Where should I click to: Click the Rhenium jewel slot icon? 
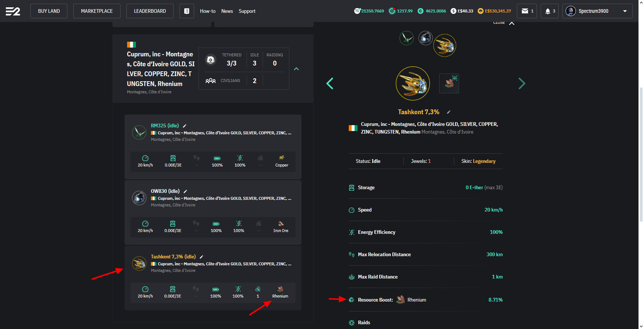pyautogui.click(x=449, y=83)
